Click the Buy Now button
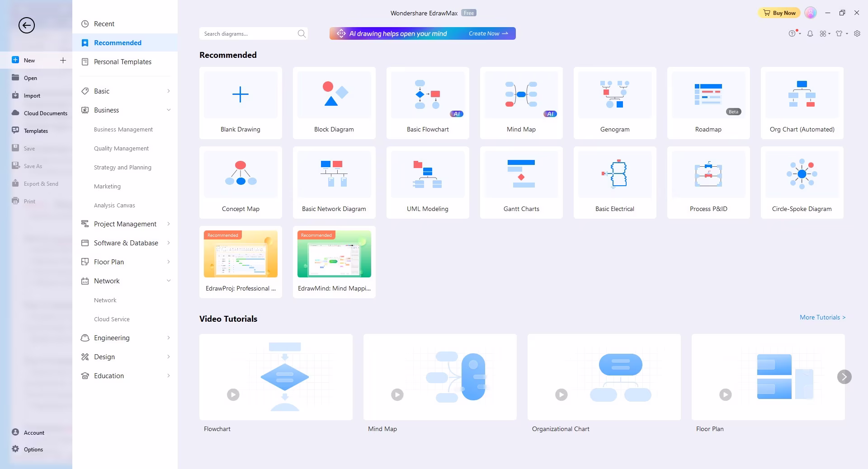 [x=779, y=13]
